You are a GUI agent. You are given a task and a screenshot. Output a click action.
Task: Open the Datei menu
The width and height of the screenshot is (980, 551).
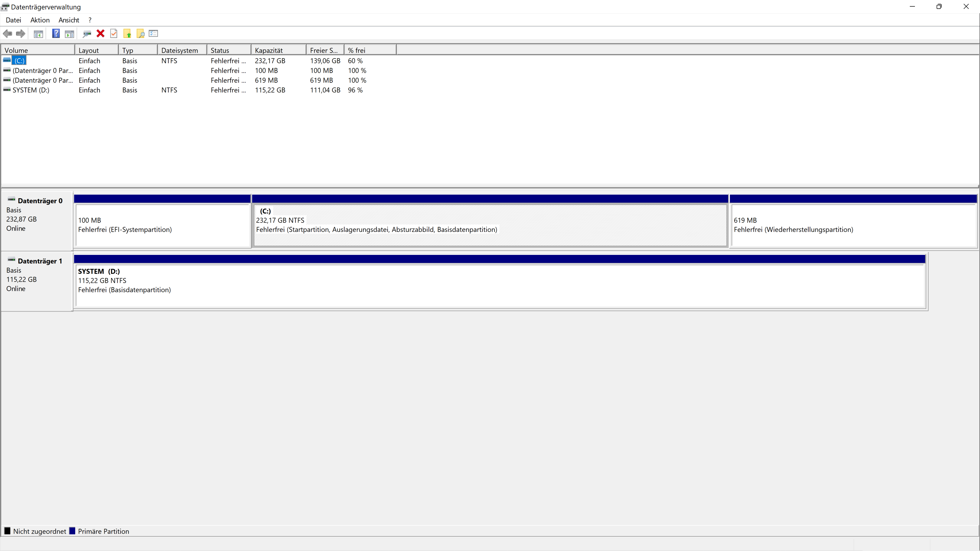(13, 20)
